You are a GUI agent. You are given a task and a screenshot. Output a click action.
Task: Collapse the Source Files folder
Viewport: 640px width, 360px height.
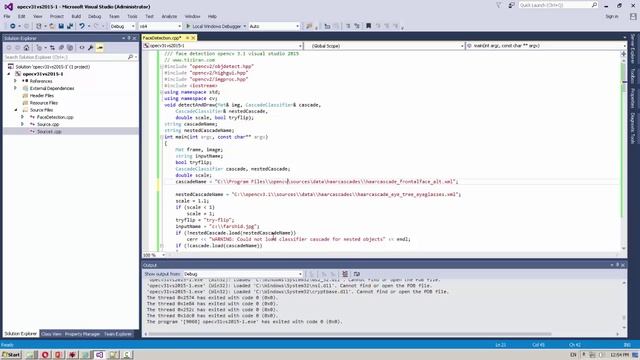[16, 110]
